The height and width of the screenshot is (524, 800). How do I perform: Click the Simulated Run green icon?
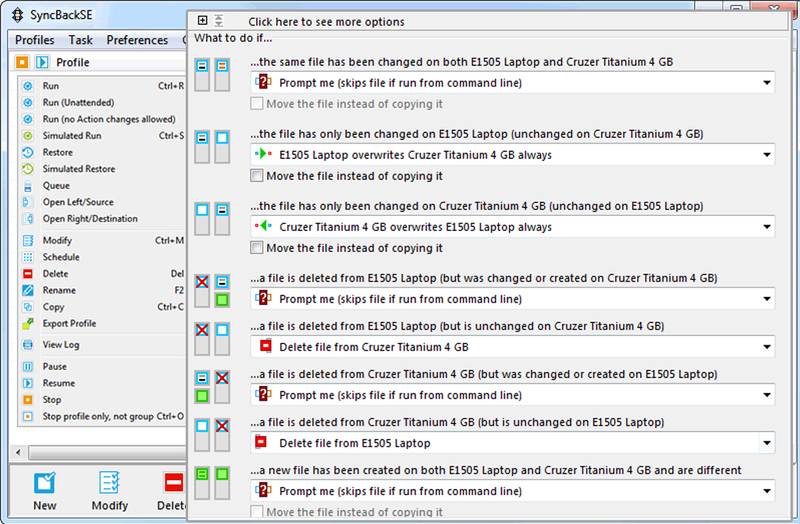[28, 136]
